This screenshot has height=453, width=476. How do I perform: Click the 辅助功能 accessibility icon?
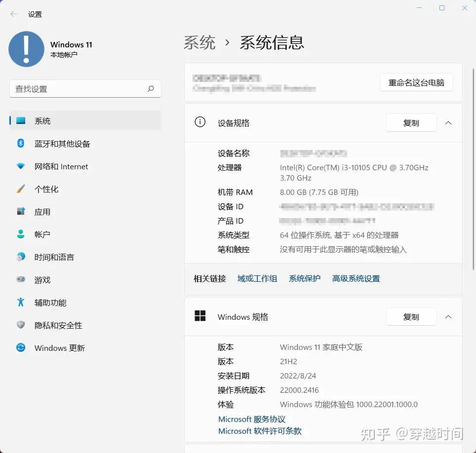pyautogui.click(x=21, y=302)
